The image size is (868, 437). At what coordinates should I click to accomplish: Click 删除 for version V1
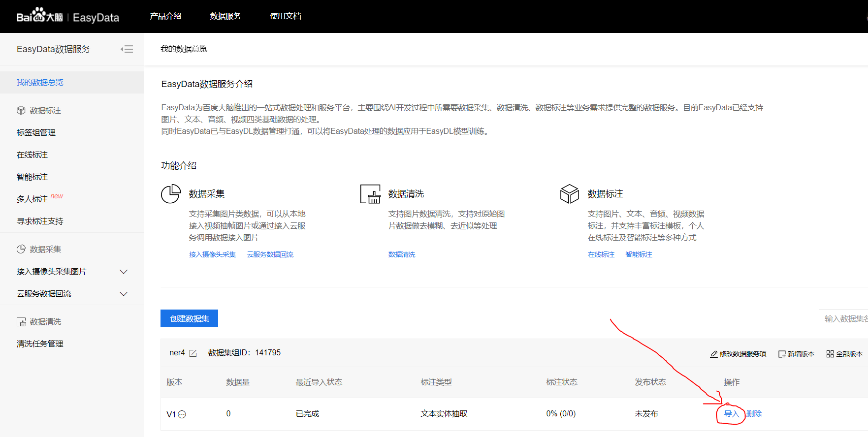pos(754,414)
